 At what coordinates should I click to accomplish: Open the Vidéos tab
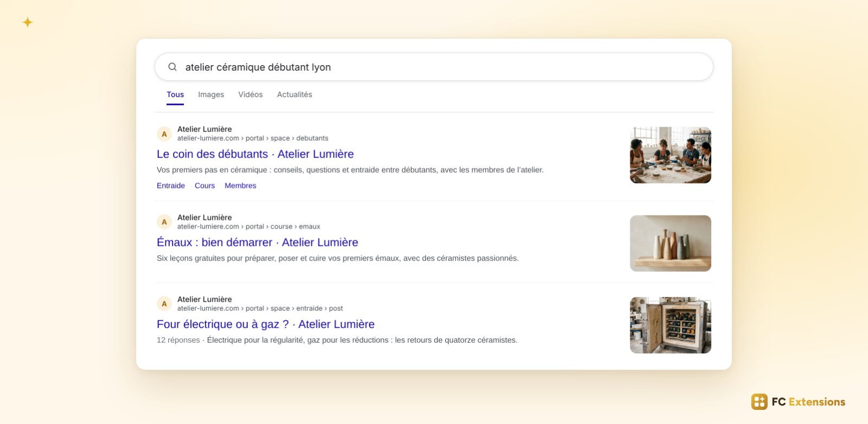[x=251, y=94]
